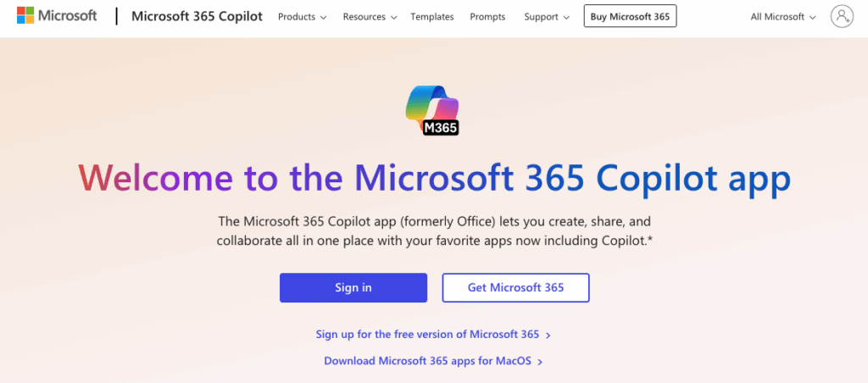This screenshot has height=383, width=868.
Task: Click the arrow after the free version link
Action: pyautogui.click(x=548, y=336)
